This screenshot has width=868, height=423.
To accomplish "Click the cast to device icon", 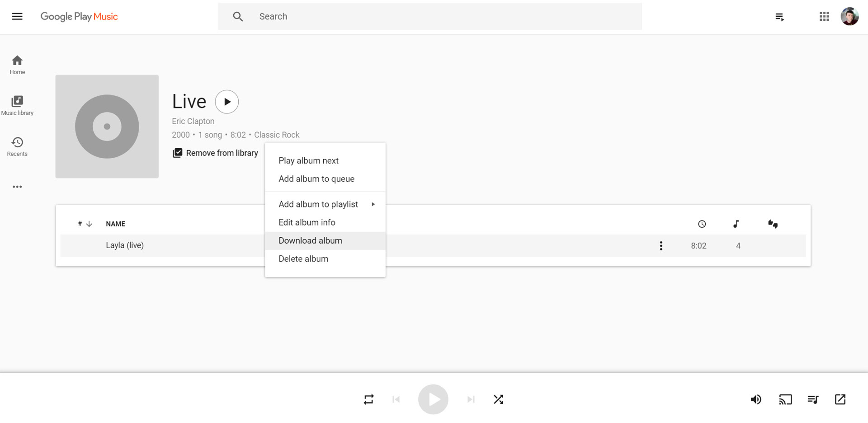I will 785,399.
